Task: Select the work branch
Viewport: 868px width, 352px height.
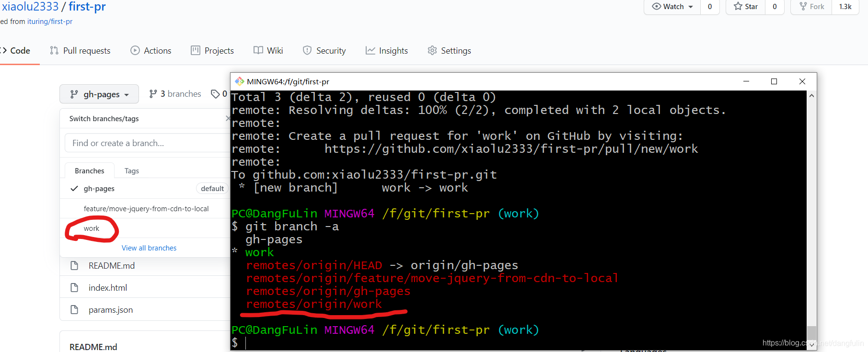Action: coord(145,228)
